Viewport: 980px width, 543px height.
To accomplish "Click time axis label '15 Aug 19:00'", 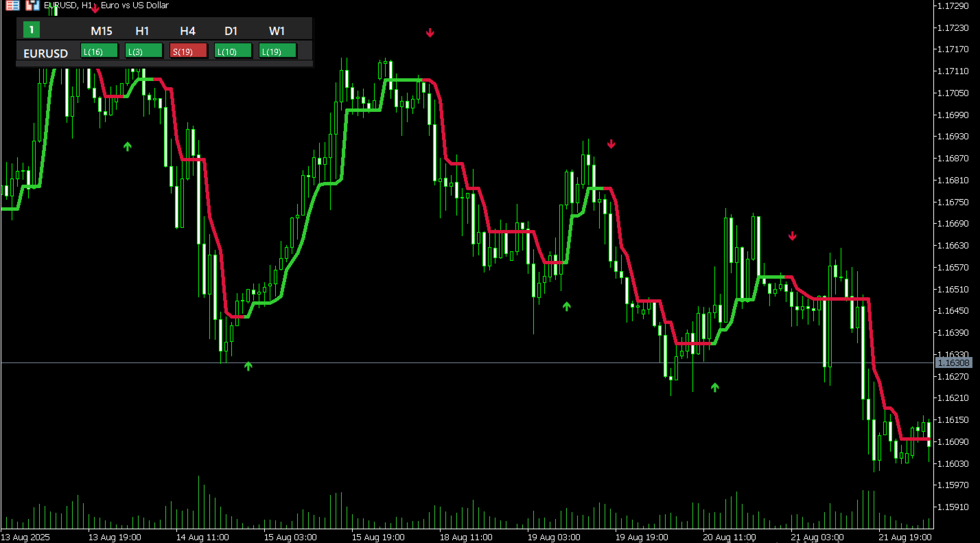I will [378, 537].
